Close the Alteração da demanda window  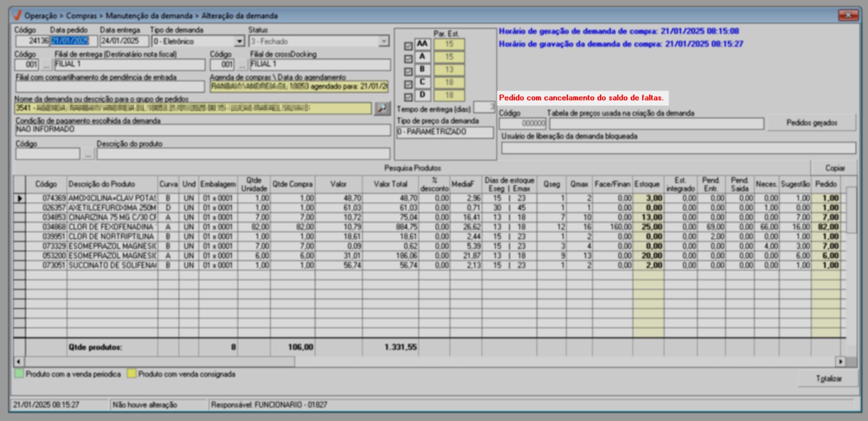tap(848, 15)
